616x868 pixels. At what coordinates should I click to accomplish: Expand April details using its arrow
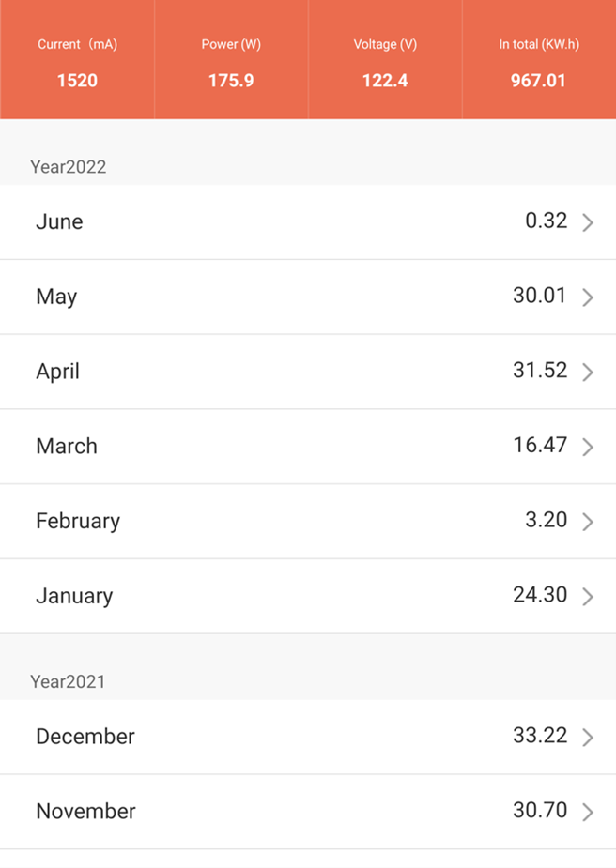point(588,372)
